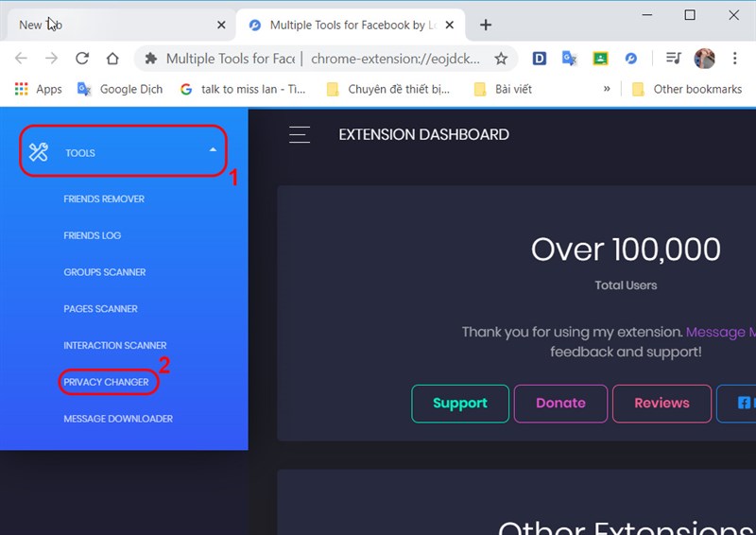Open FRIENDS REMOVER tool
The width and height of the screenshot is (756, 535).
pyautogui.click(x=104, y=198)
